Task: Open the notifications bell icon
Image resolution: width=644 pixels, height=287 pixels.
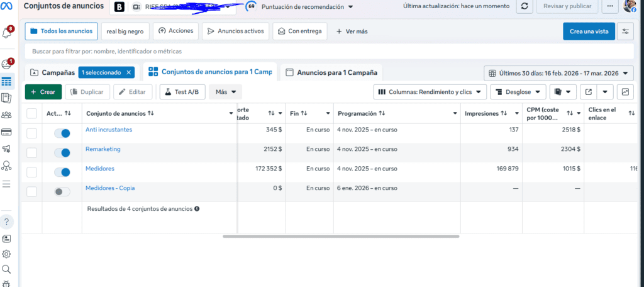Action: tap(6, 32)
